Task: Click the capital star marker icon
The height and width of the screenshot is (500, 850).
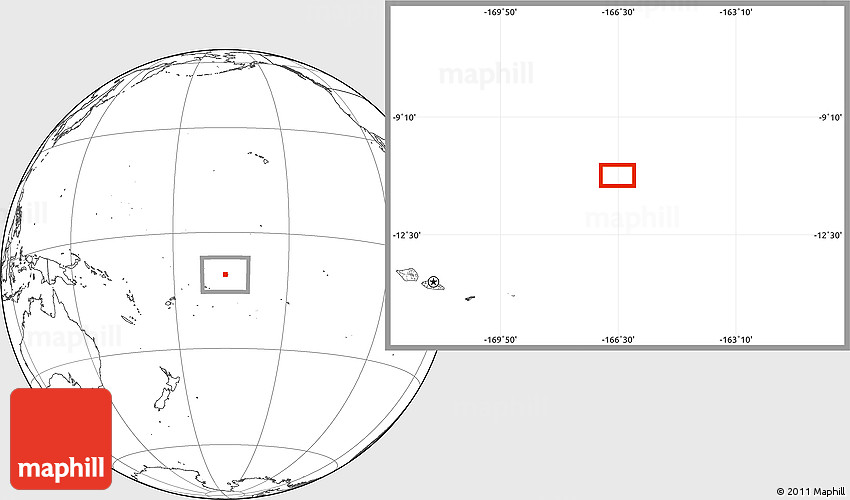Action: [433, 282]
